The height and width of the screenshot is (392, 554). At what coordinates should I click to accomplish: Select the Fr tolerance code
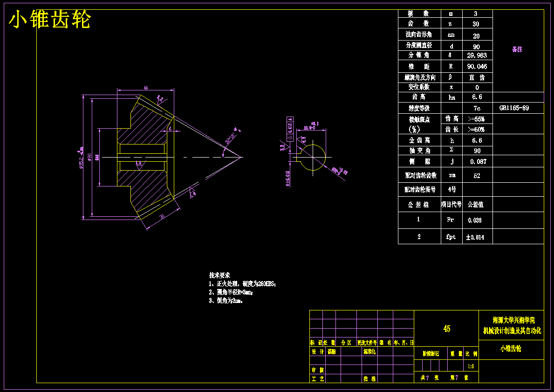click(x=450, y=220)
